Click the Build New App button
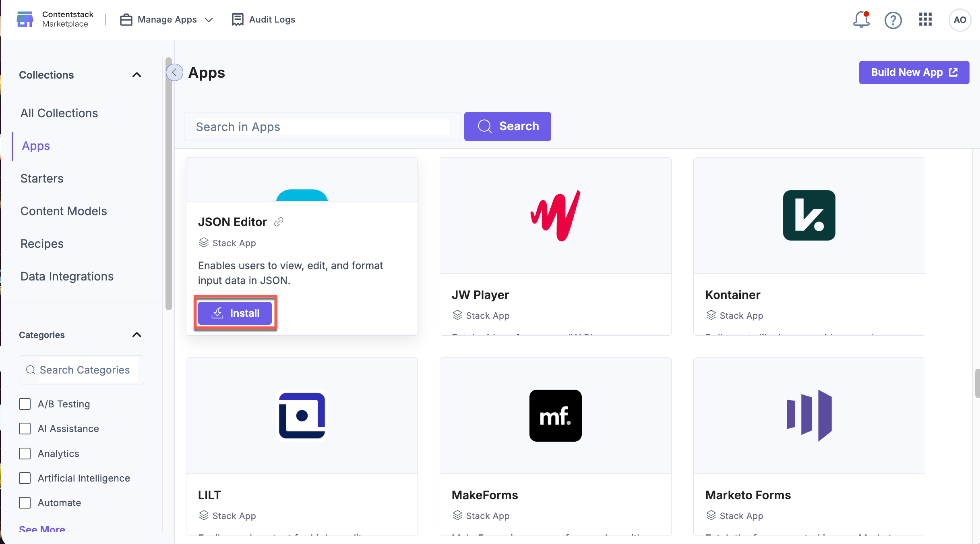 914,73
